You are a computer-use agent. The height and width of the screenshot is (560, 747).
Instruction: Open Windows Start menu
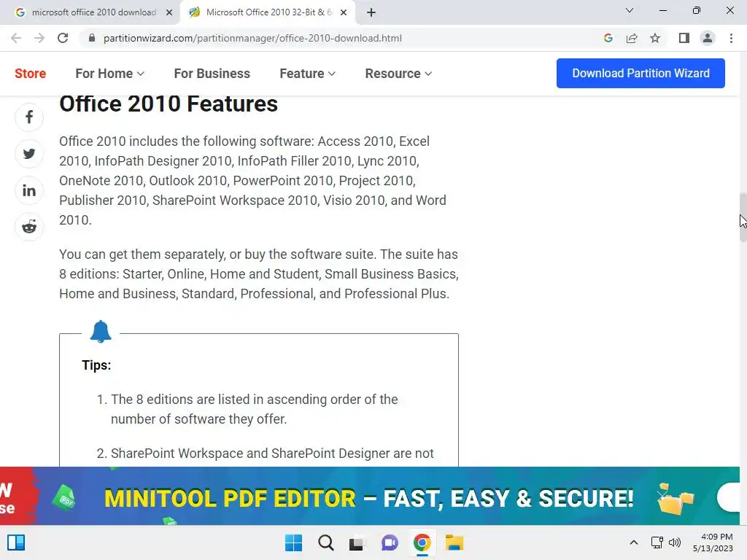(x=293, y=542)
